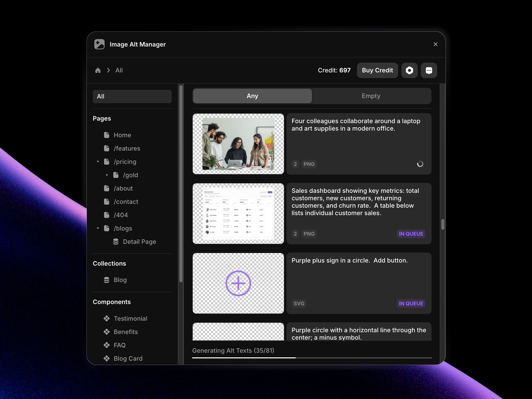Viewport: 532px width, 399px height.
Task: Select the Testimonial component icon
Action: (x=106, y=318)
